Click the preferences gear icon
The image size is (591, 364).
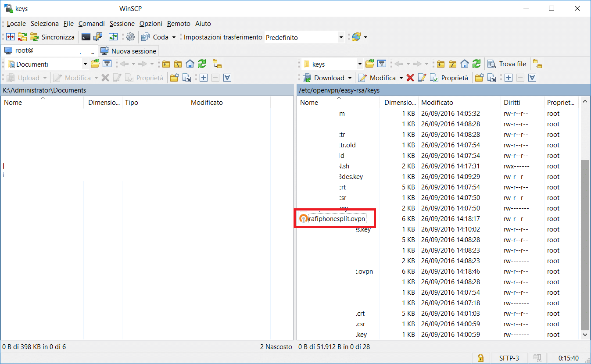(130, 37)
